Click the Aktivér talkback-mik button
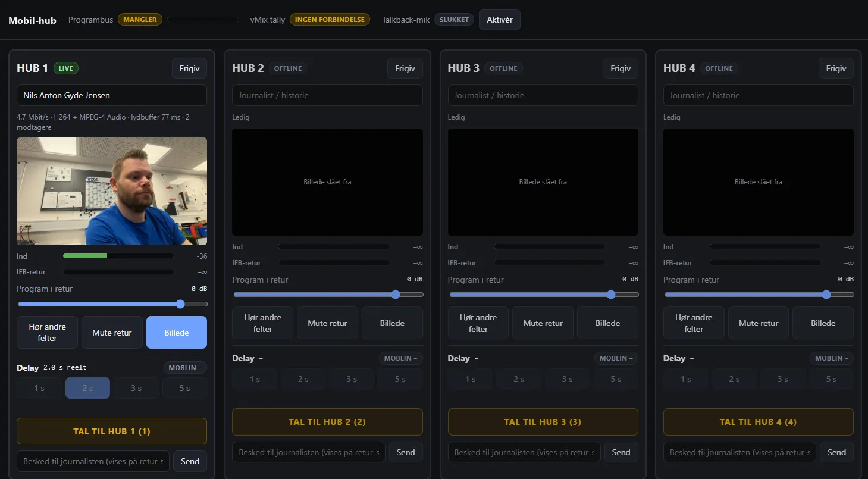 coord(500,20)
